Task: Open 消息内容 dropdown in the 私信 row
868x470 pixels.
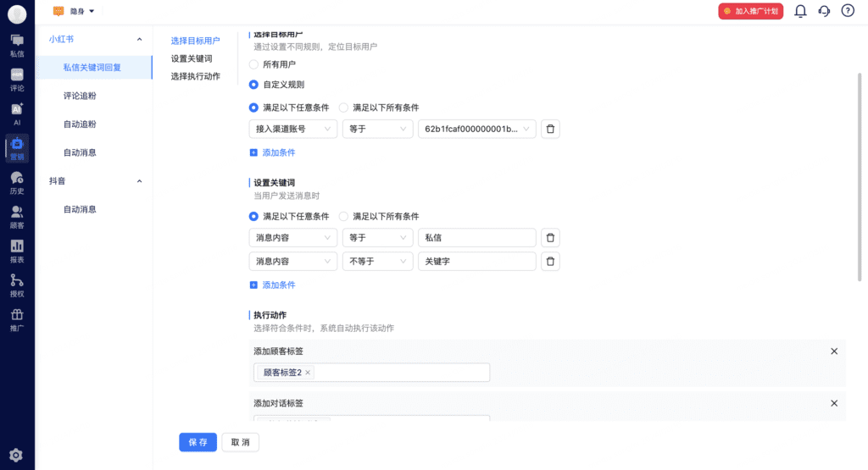Action: click(292, 238)
